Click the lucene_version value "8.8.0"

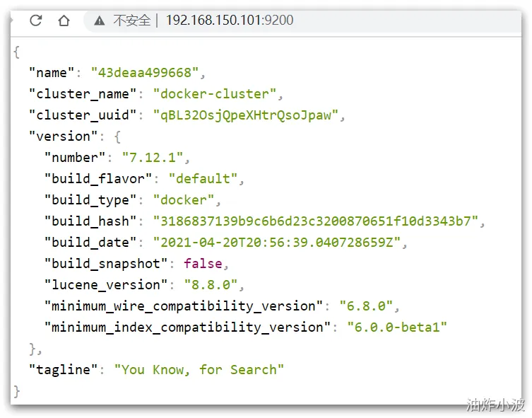(211, 284)
